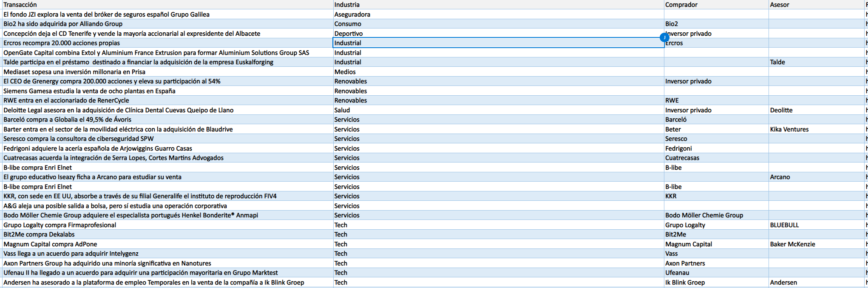Select the KKR cell in the Comprador column
Viewport: 868px width, 288px height.
point(716,196)
